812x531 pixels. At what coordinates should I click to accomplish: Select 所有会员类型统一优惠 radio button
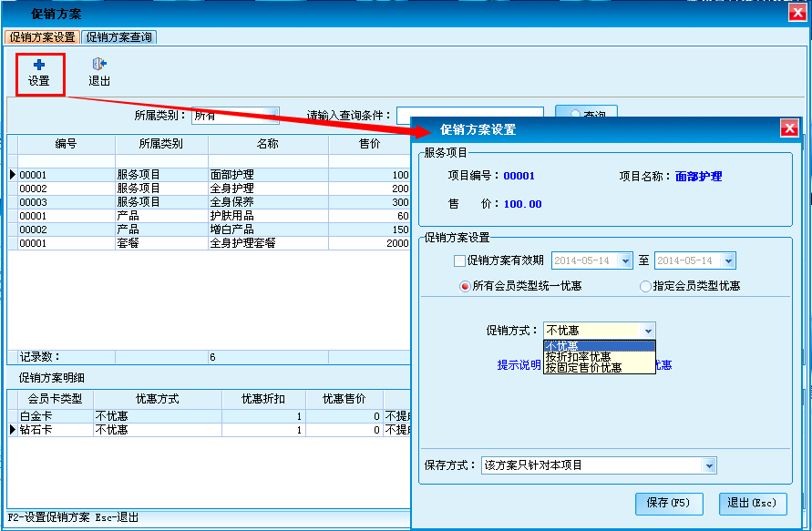pyautogui.click(x=466, y=286)
